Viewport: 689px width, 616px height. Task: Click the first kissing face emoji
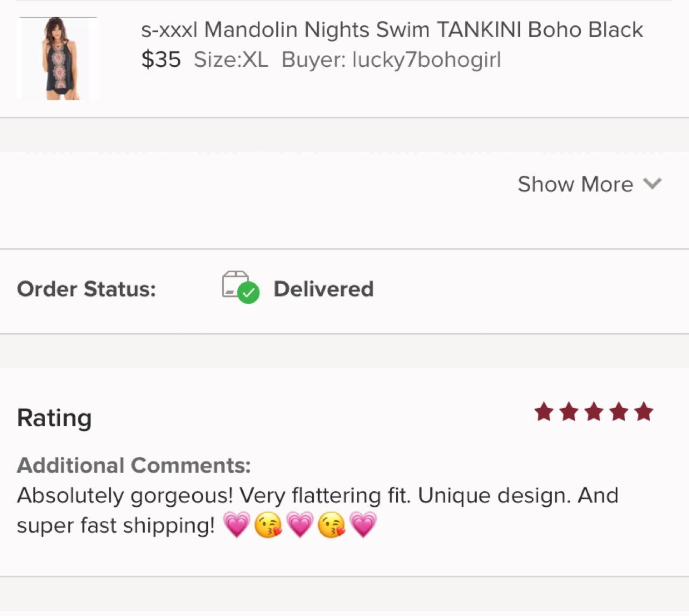pyautogui.click(x=268, y=525)
